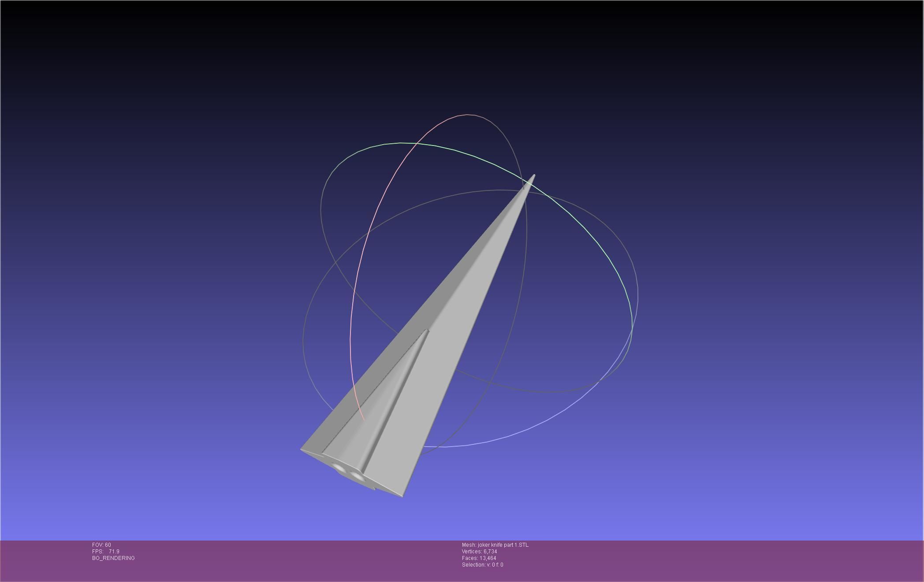Click the Faces: 13,464 info line
The height and width of the screenshot is (582, 924).
click(x=479, y=558)
